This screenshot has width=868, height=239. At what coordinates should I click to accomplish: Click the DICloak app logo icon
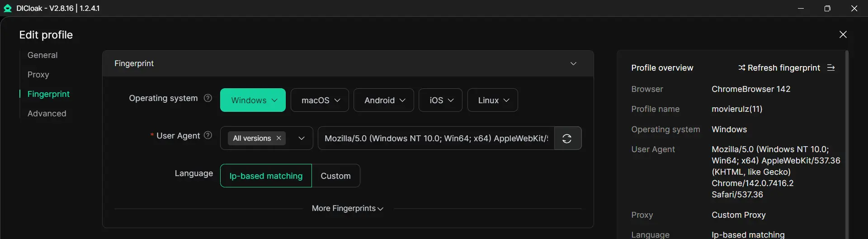point(8,8)
